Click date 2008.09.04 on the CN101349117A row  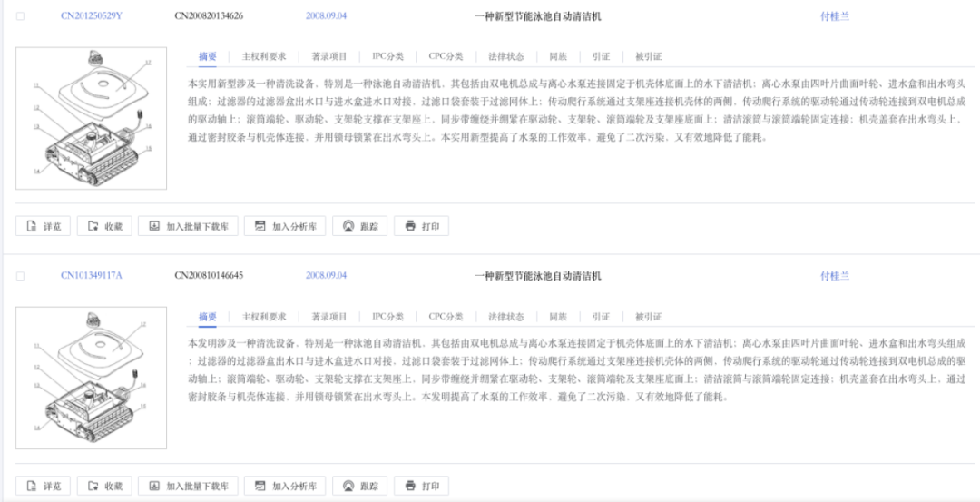[x=326, y=275]
